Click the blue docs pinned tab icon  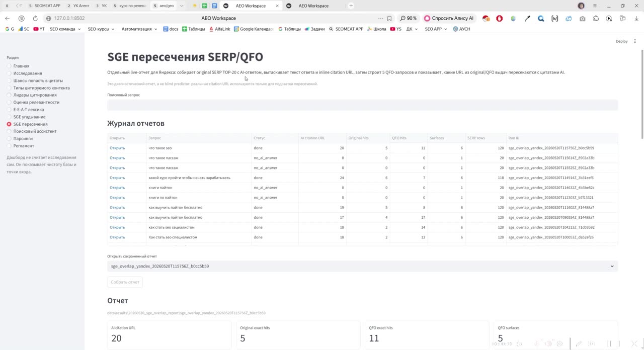click(x=214, y=6)
